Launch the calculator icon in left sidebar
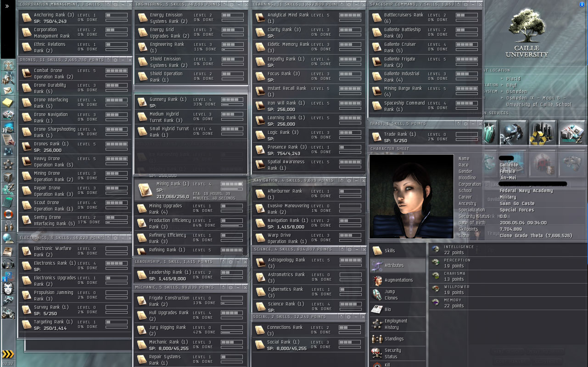Viewport: 588px width, 367px height. 8,201
